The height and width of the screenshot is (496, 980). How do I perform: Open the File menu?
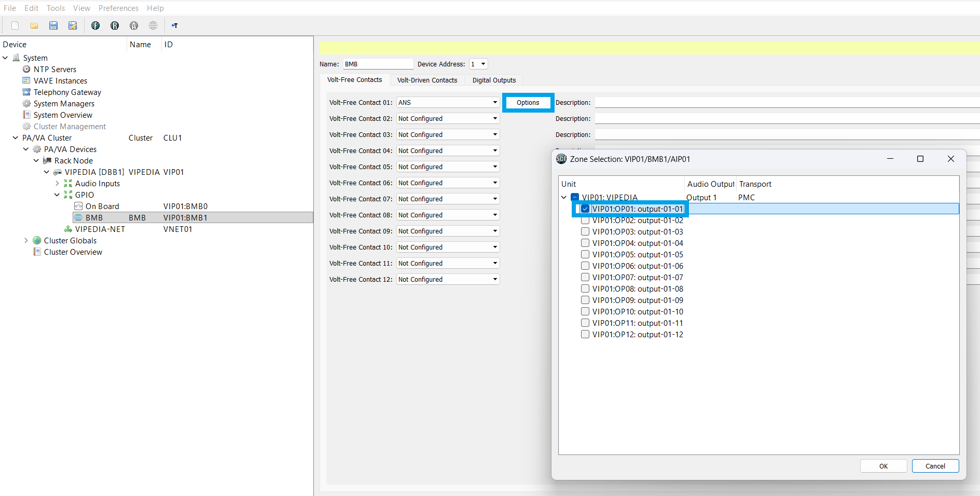point(10,8)
